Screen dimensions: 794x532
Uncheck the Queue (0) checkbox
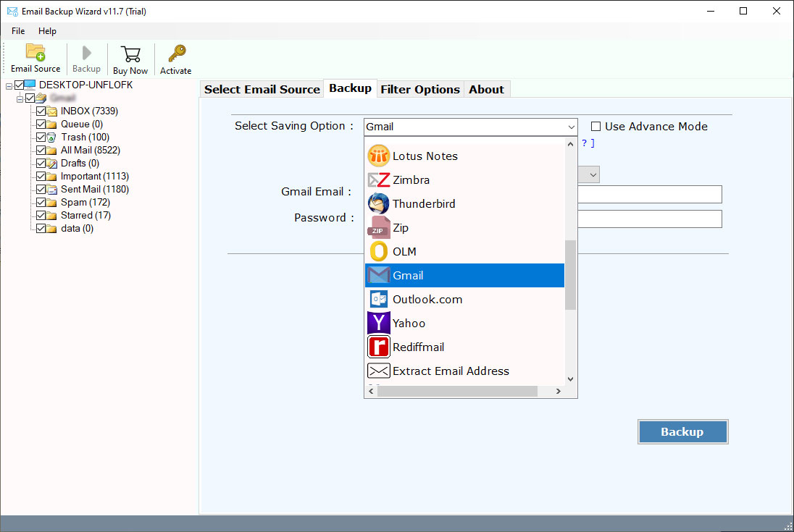point(41,124)
